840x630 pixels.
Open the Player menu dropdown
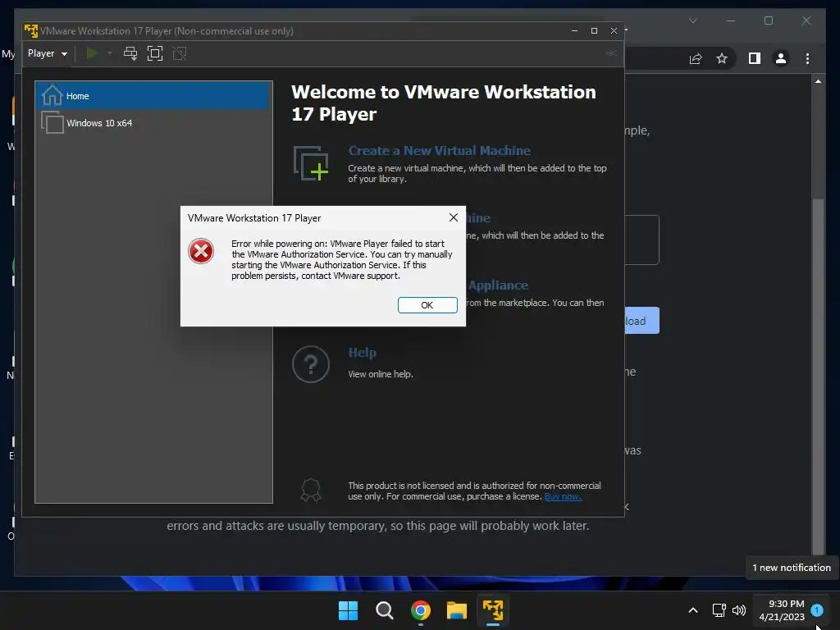pos(48,53)
